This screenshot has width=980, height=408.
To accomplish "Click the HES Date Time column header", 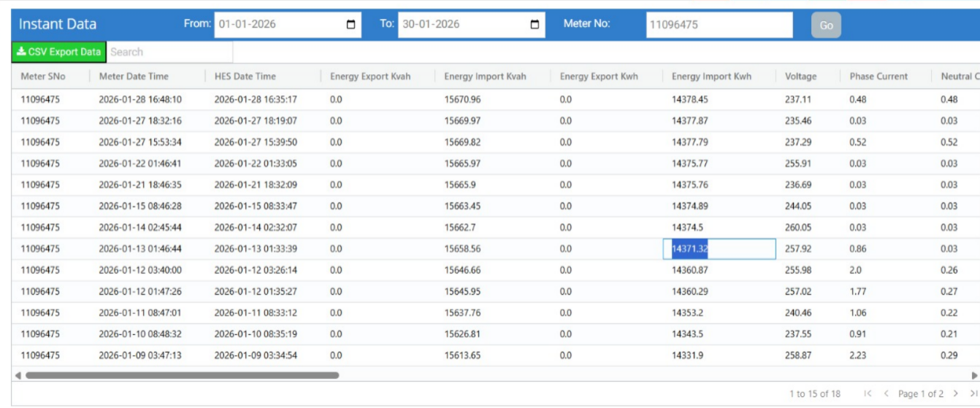I will tap(245, 76).
